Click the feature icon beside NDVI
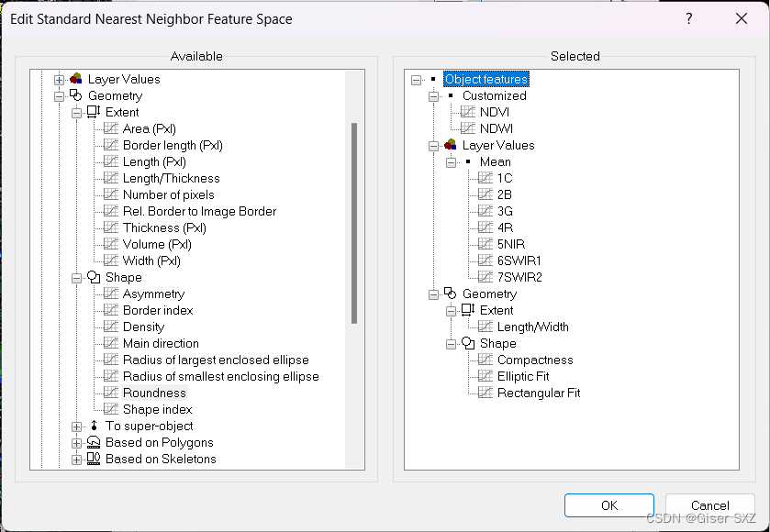Screen dimensions: 770x532 point(468,112)
